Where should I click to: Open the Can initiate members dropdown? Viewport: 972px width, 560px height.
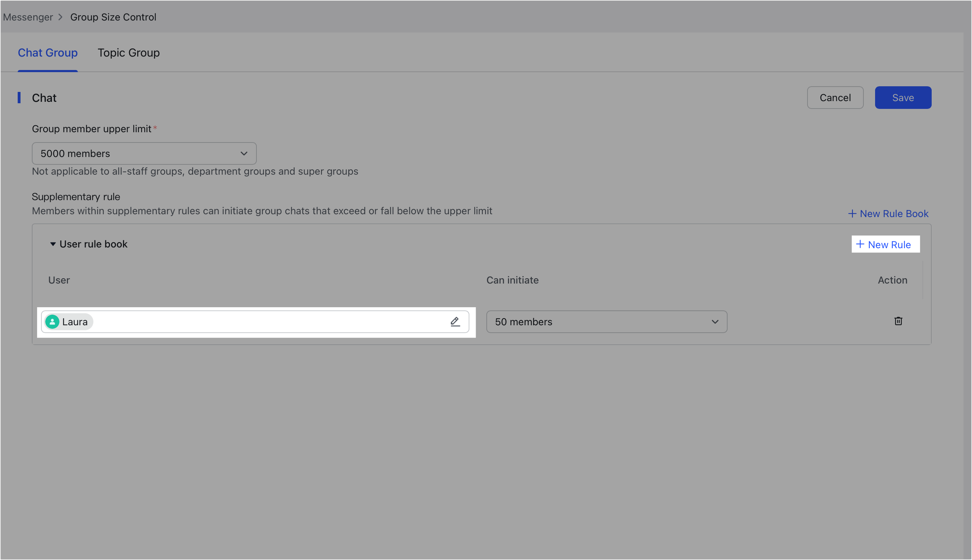point(606,321)
